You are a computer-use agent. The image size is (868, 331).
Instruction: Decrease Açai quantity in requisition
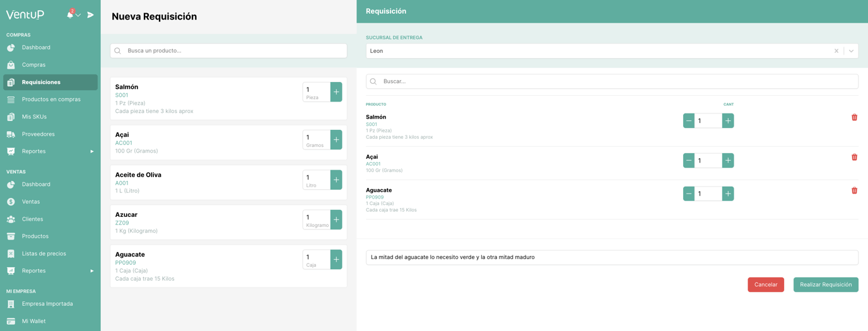point(689,161)
